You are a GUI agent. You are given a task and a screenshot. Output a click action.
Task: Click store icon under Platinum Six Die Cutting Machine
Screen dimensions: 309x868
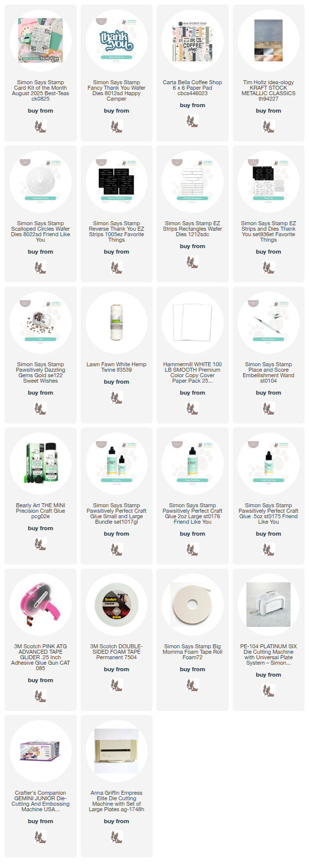(x=268, y=691)
